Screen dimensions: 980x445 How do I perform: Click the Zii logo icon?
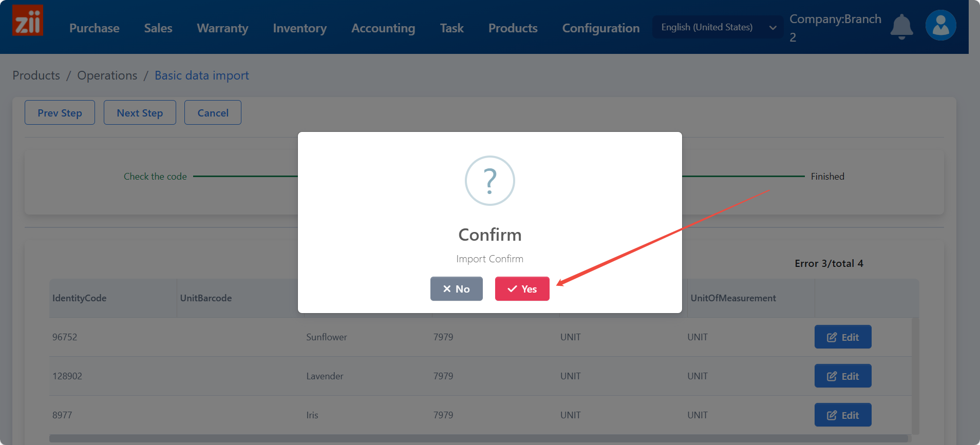[28, 21]
